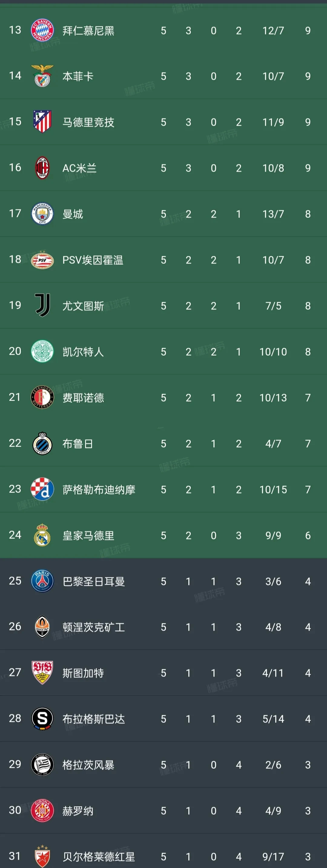Click the AC Milan crest
The image size is (327, 868).
(x=42, y=168)
